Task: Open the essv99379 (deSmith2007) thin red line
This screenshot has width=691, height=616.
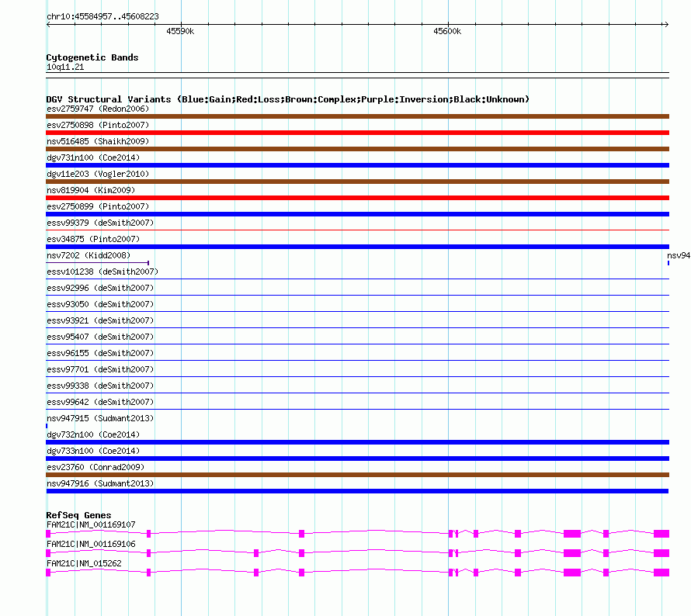Action: point(357,230)
